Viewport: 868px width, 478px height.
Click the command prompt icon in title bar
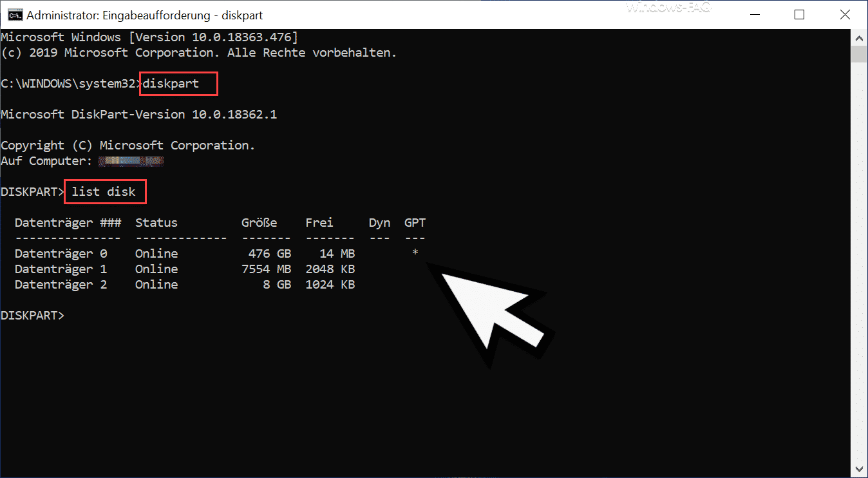pyautogui.click(x=12, y=14)
